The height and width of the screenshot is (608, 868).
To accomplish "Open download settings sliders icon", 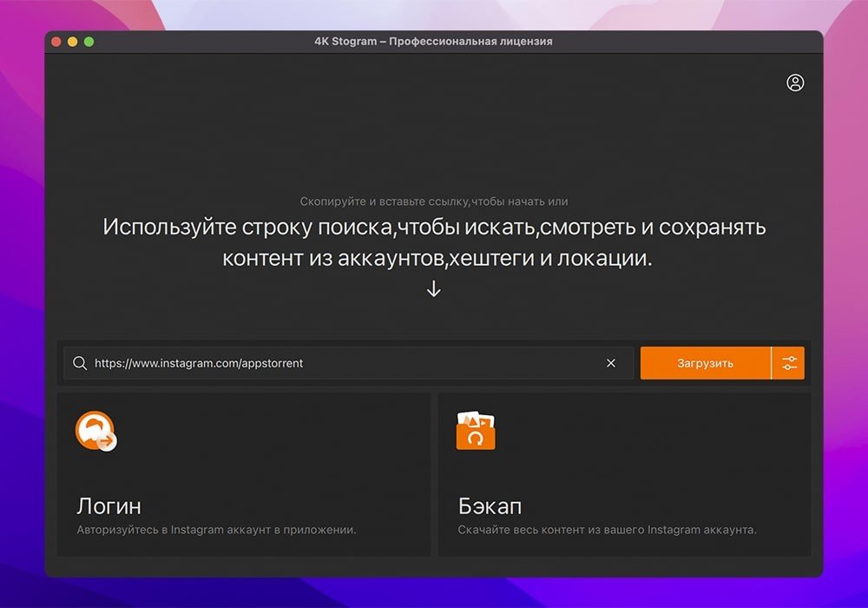I will [x=789, y=363].
